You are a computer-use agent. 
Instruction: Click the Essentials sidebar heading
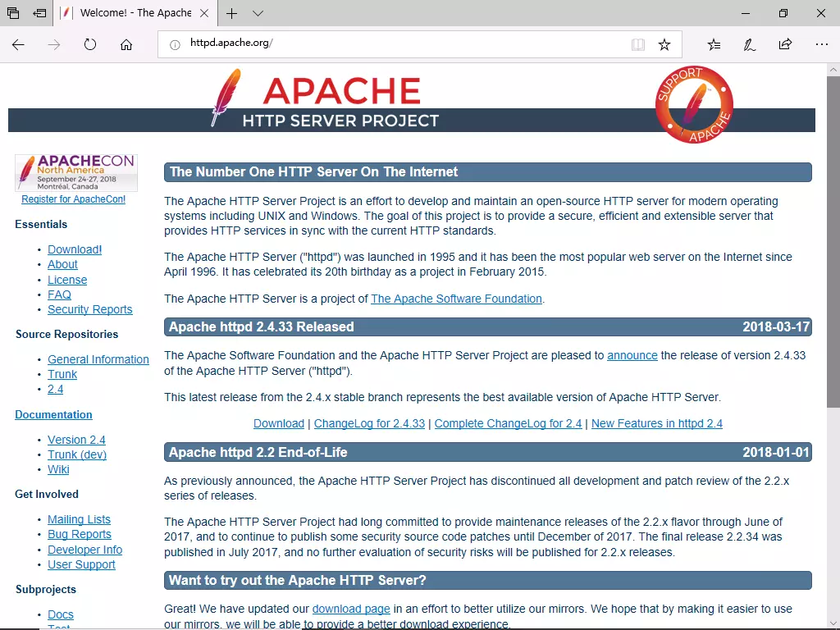(41, 225)
